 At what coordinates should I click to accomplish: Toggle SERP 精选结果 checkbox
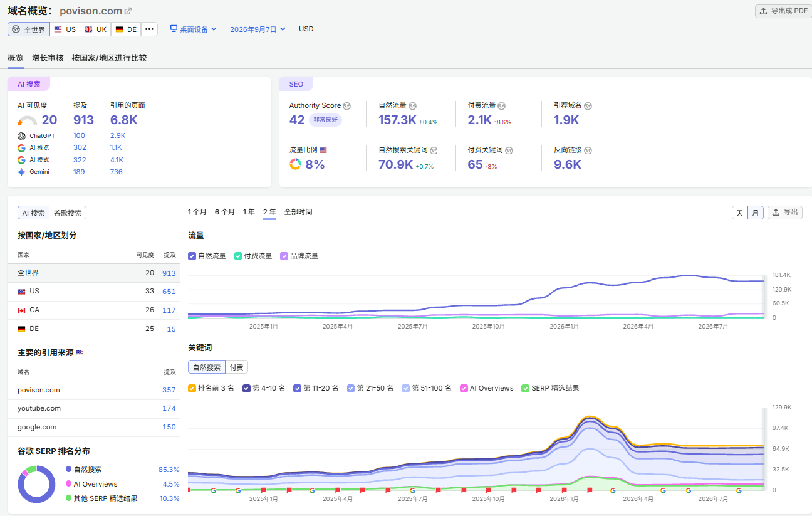pos(525,388)
